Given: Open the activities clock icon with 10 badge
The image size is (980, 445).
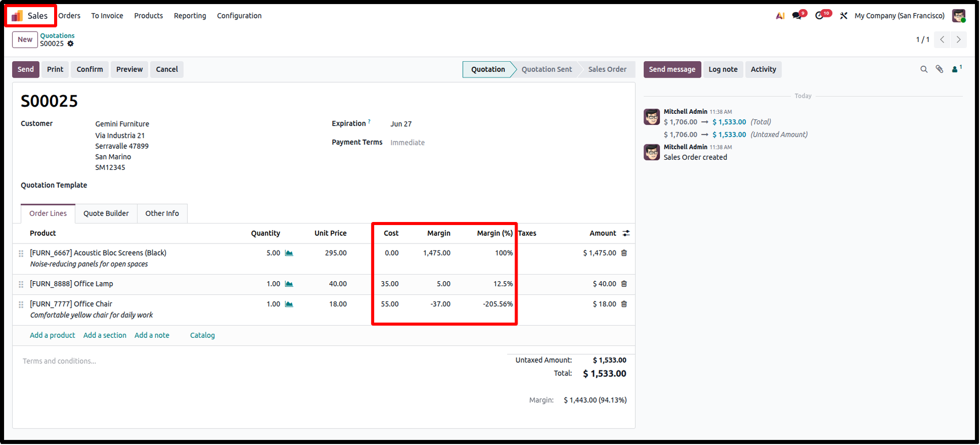Looking at the screenshot, I should (819, 16).
